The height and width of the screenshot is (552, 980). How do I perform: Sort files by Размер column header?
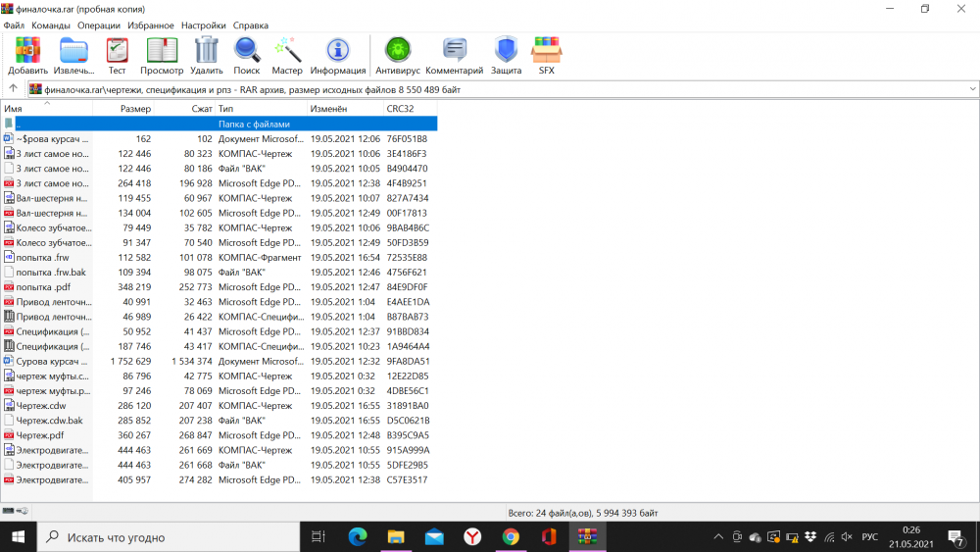click(x=135, y=108)
